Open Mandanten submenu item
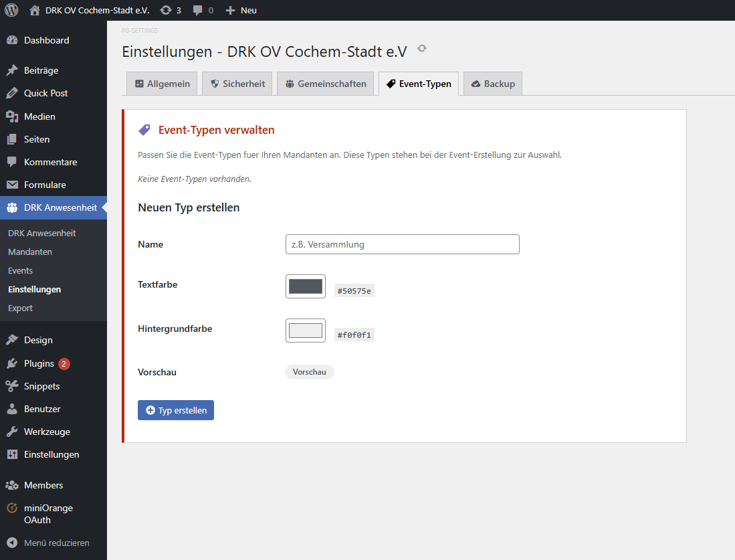 (x=30, y=252)
